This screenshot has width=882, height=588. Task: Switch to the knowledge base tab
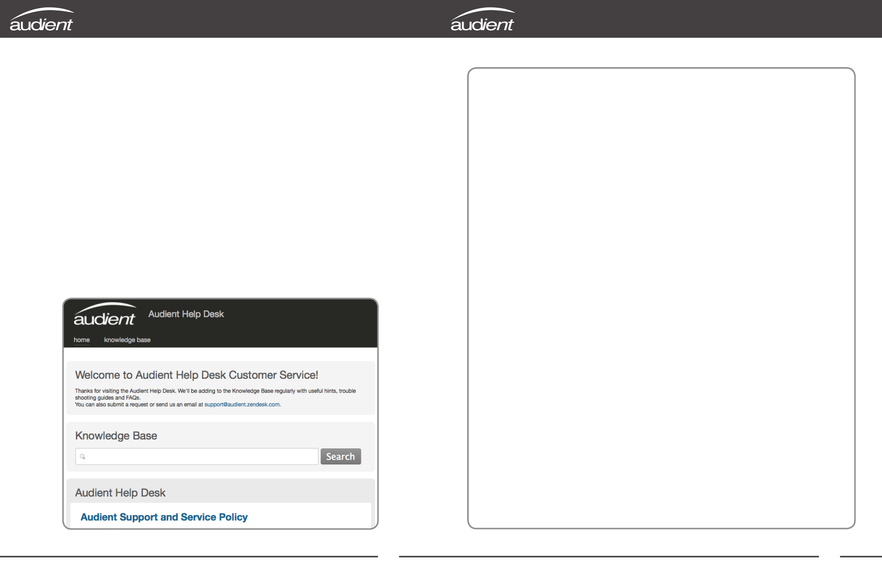tap(127, 340)
